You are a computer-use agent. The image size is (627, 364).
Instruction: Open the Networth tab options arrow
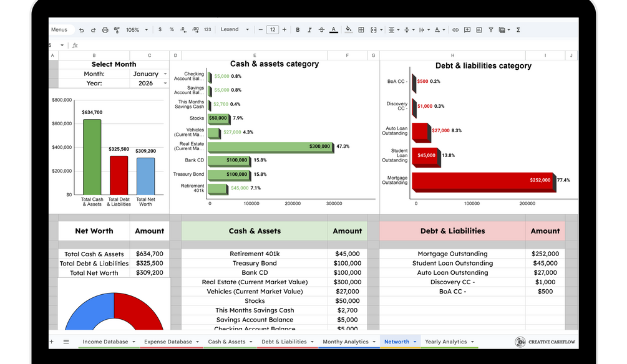tap(415, 342)
